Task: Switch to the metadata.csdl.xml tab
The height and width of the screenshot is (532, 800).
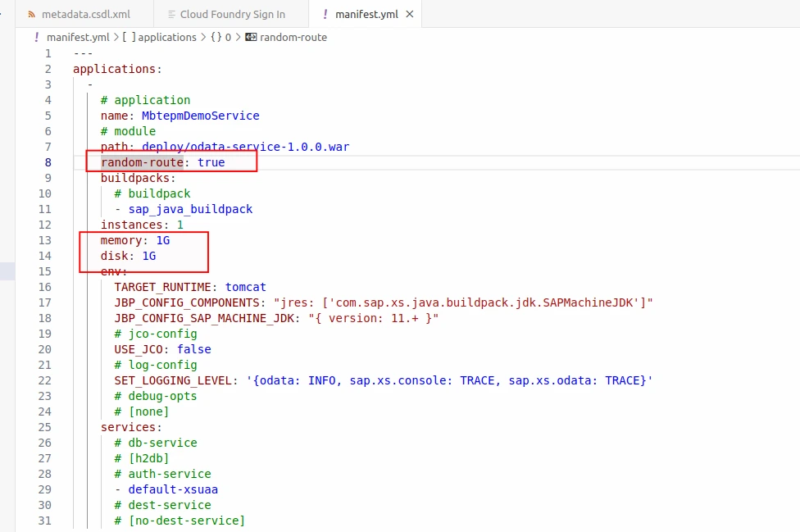Action: (x=84, y=14)
